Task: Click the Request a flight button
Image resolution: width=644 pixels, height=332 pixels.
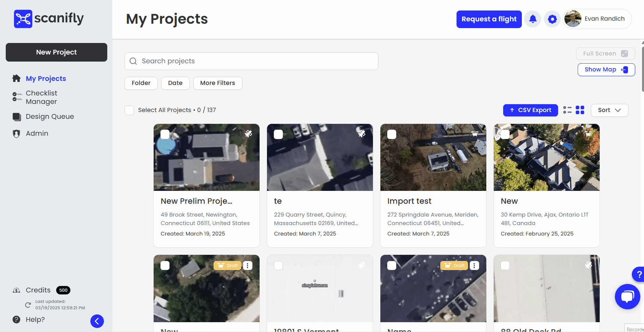Action: coord(489,19)
